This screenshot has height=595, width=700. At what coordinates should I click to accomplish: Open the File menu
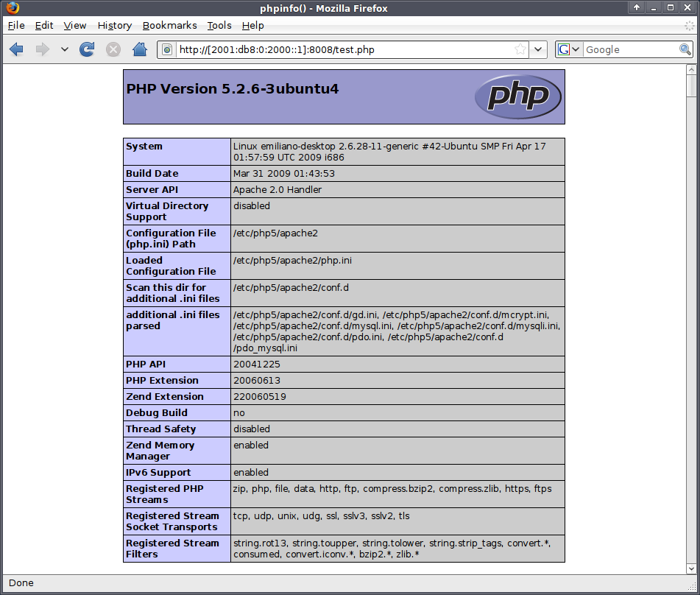click(x=16, y=26)
